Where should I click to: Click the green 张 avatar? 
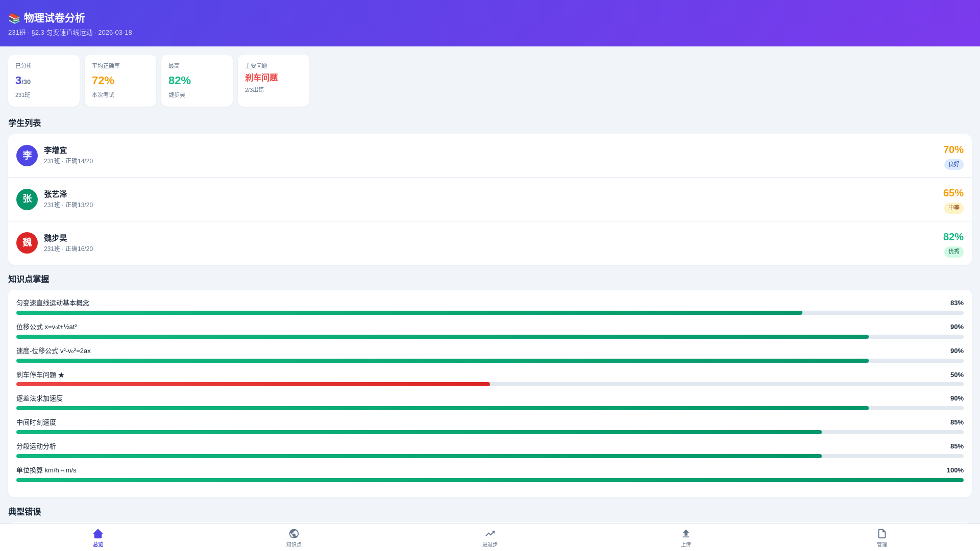pyautogui.click(x=27, y=199)
